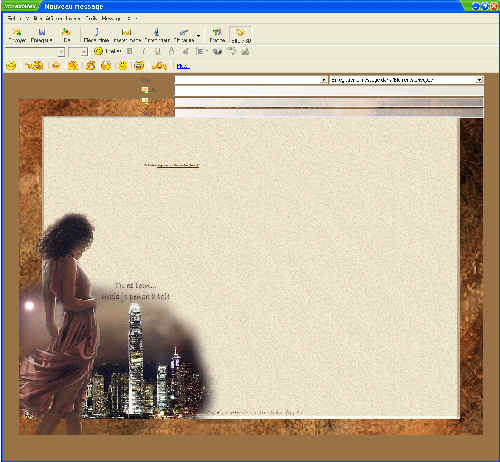Image resolution: width=500 pixels, height=462 pixels.
Task: Insert the first smiley of the emoticon row
Action: (x=11, y=66)
